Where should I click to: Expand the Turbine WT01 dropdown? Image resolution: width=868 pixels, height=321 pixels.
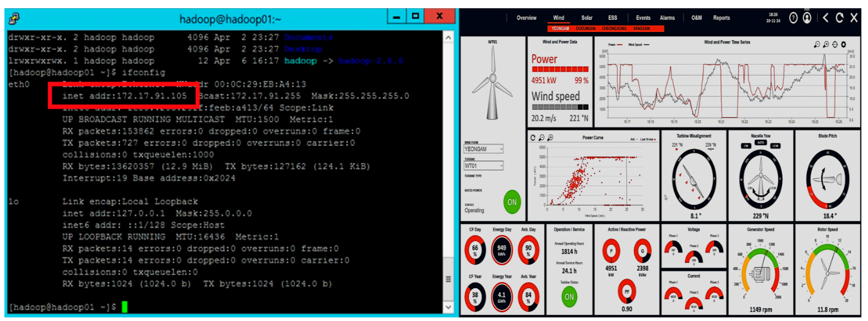pyautogui.click(x=483, y=166)
